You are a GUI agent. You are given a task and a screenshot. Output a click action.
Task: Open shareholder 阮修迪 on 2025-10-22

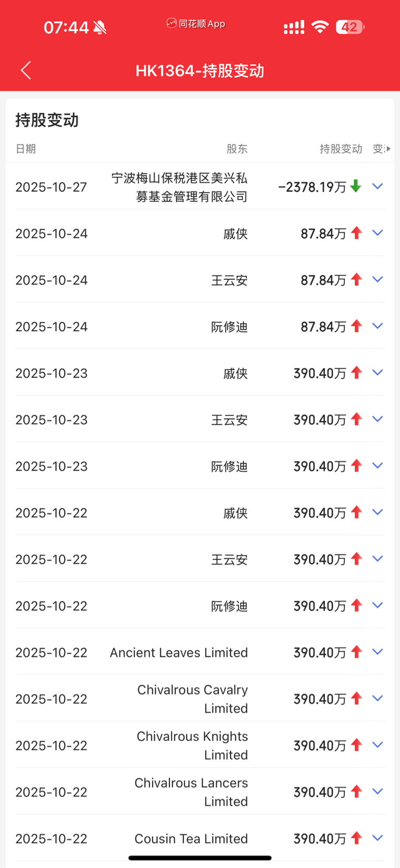pyautogui.click(x=229, y=606)
